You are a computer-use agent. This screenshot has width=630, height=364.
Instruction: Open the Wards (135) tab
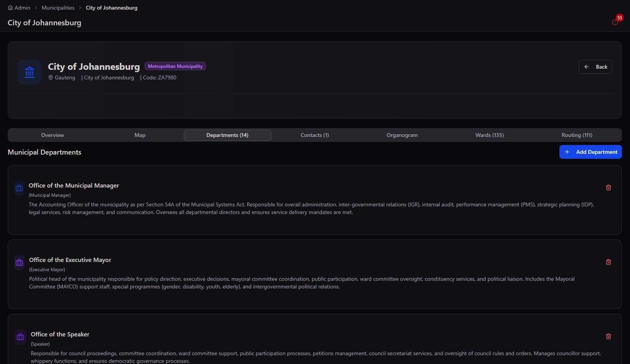[x=490, y=135]
